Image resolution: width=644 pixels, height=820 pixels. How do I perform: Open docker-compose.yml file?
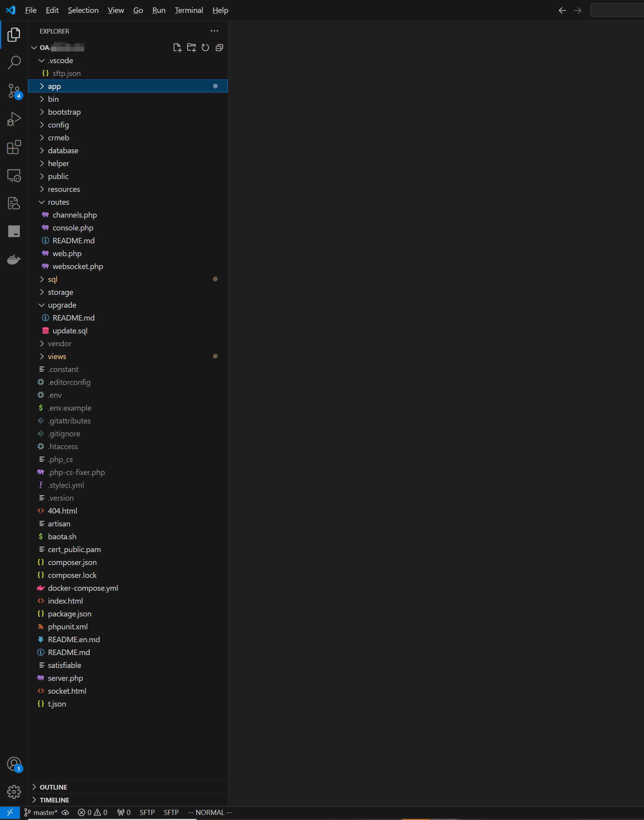click(128, 588)
